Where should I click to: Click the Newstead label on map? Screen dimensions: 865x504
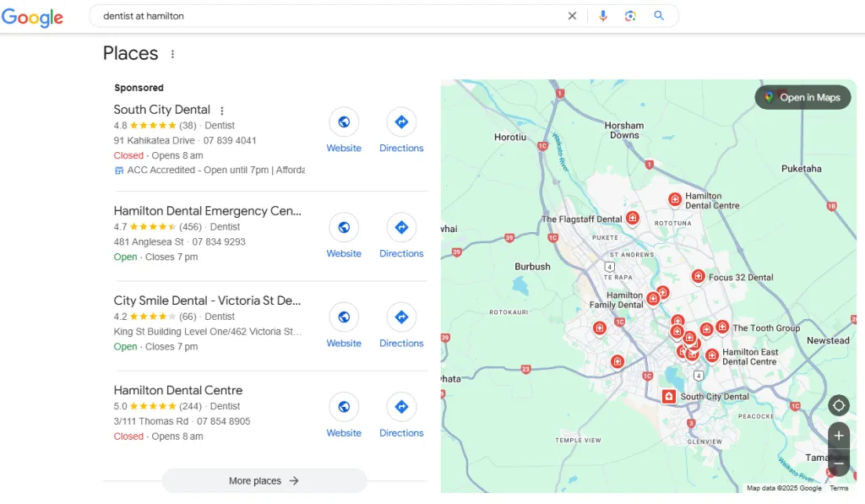click(x=828, y=340)
